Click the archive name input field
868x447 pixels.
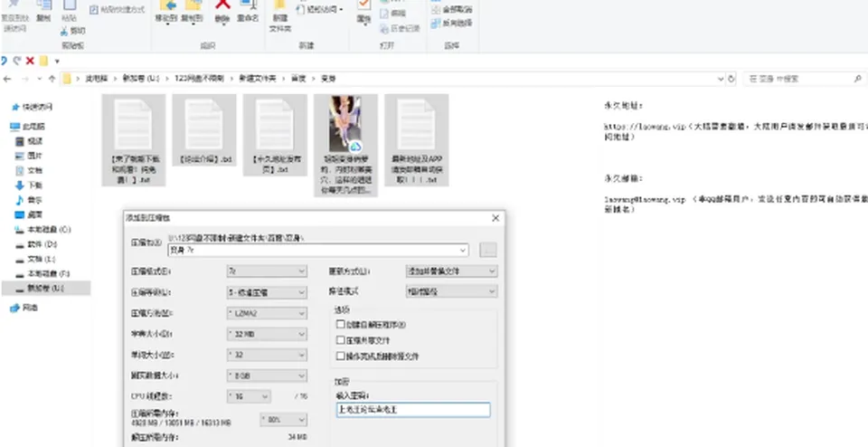(318, 251)
